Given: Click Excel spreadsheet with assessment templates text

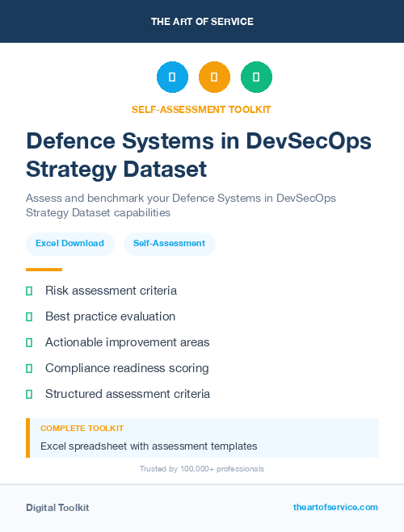Looking at the screenshot, I should coord(149,446).
